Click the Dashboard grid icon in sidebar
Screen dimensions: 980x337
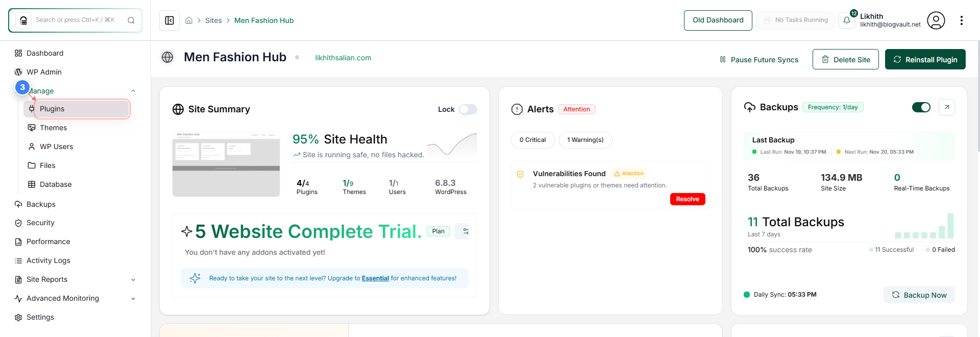click(x=18, y=53)
